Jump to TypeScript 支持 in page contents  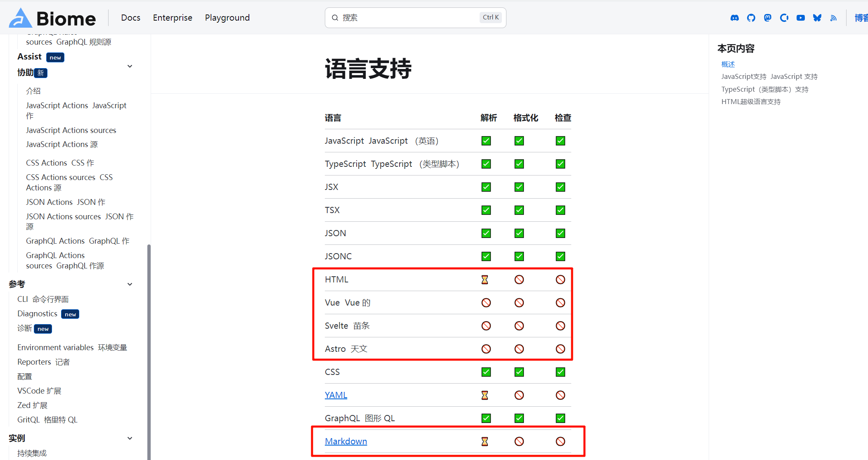click(765, 90)
